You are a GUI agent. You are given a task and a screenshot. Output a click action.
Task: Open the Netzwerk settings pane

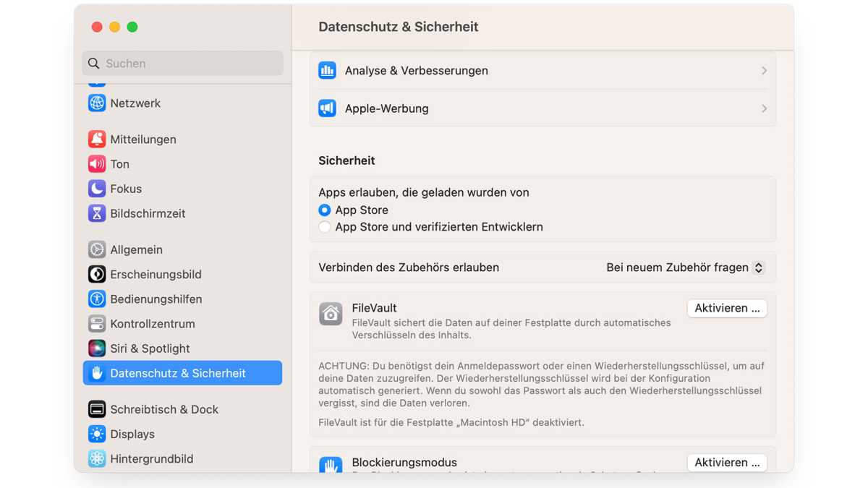[182, 103]
